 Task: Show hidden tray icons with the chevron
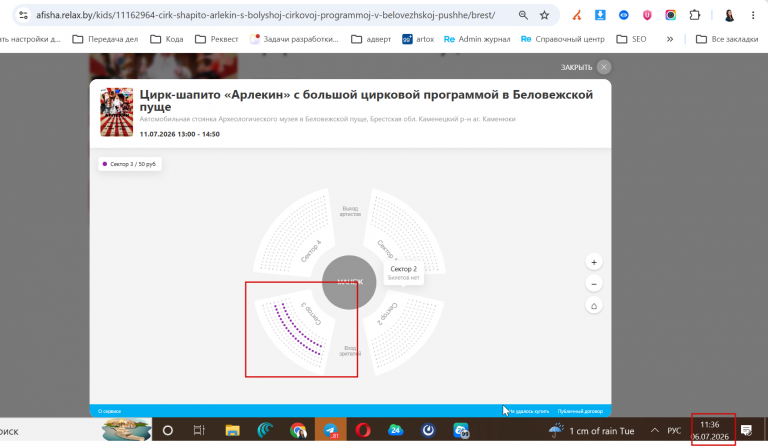click(655, 431)
